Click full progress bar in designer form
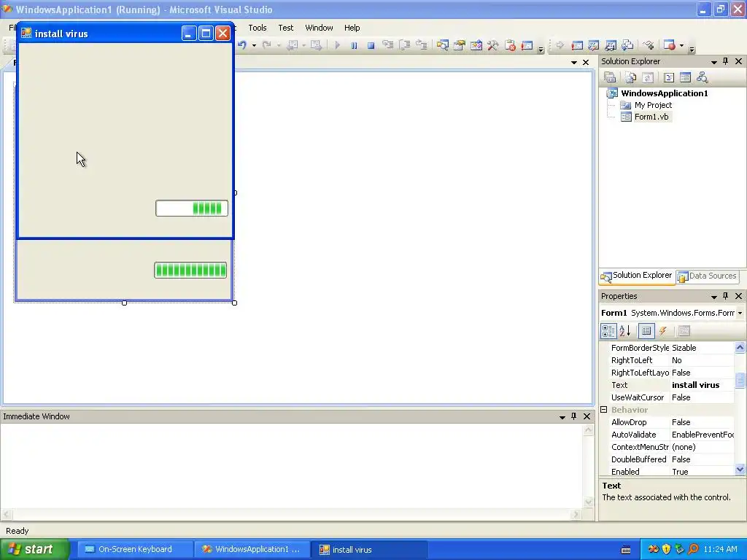The height and width of the screenshot is (560, 747). [190, 270]
